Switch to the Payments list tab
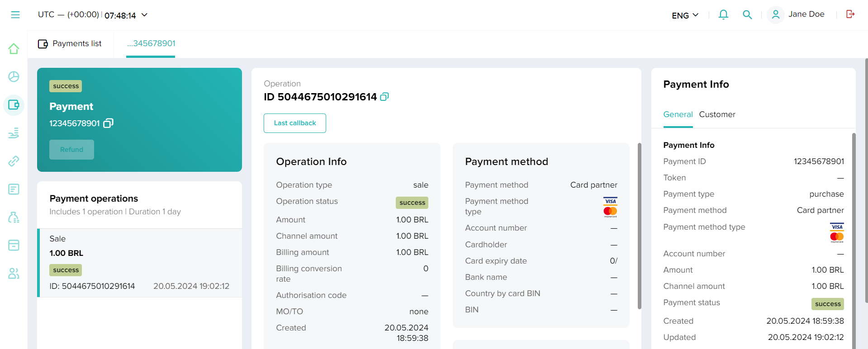 tap(70, 44)
